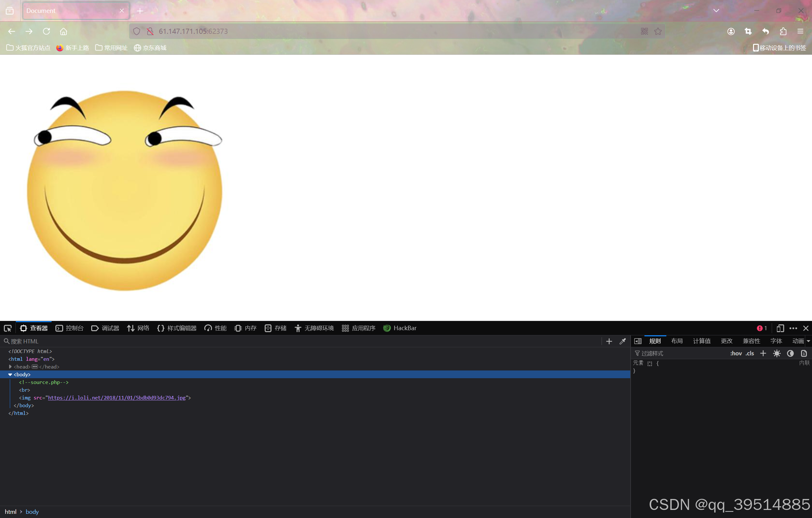
Task: Open the 京东商城 bookmark
Action: click(x=150, y=48)
